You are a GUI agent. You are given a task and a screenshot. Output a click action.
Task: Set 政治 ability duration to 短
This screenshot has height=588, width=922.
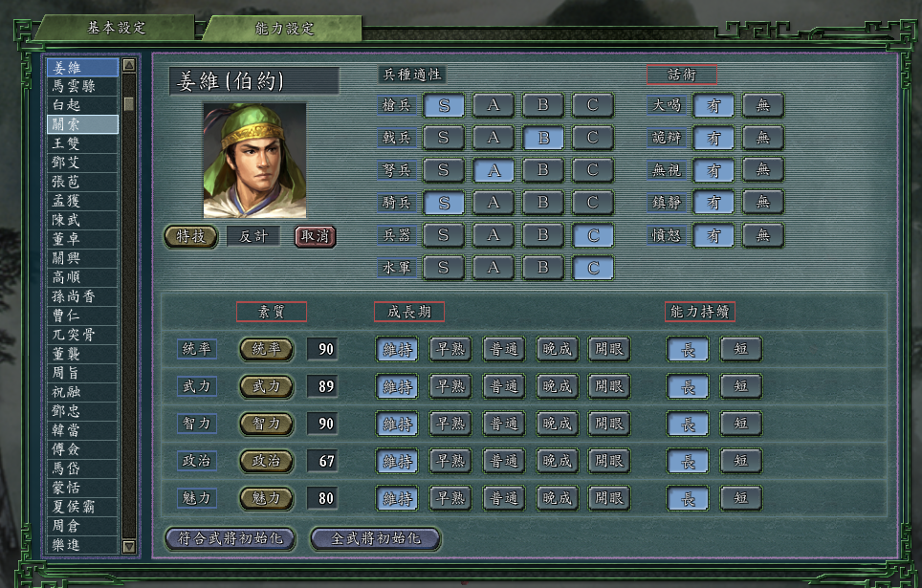[x=741, y=461]
